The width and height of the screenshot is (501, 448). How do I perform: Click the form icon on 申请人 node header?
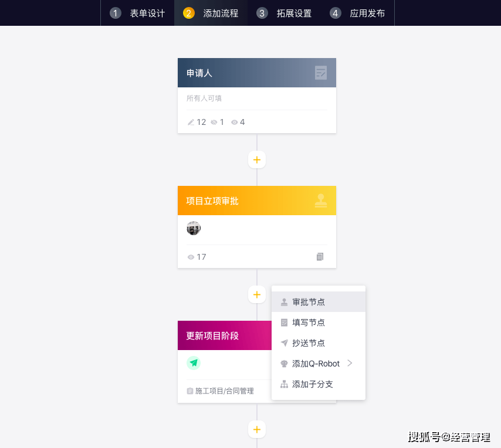[x=321, y=73]
